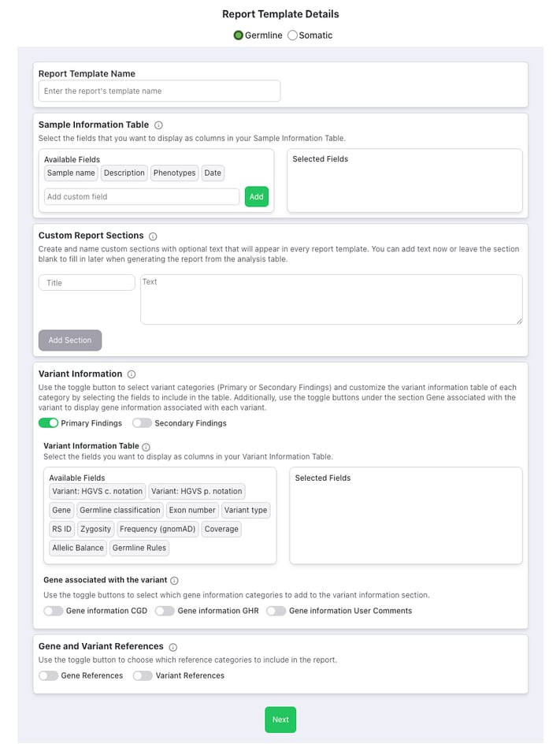560x755 pixels.
Task: Choose the Germline Rules field chip
Action: (x=139, y=548)
